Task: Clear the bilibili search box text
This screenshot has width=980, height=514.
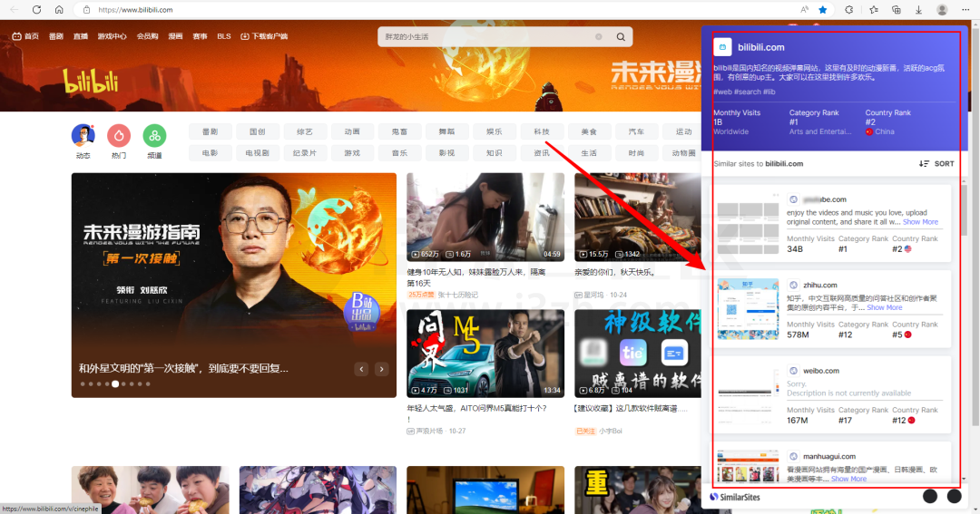Action: (599, 37)
